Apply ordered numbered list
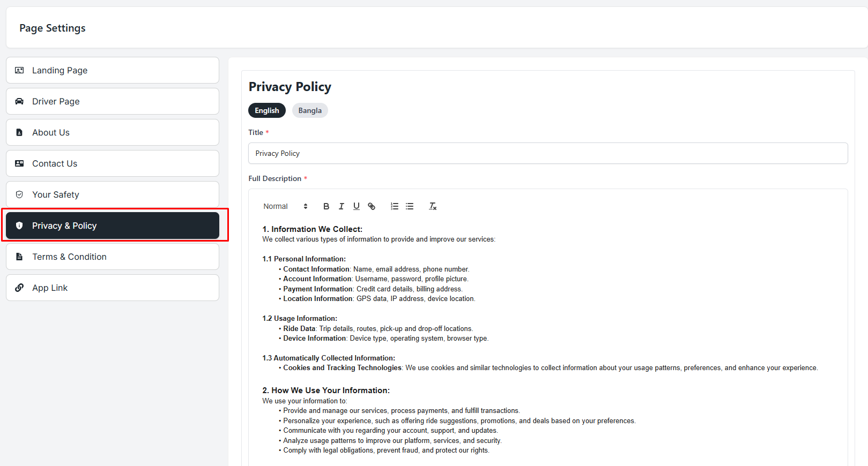The height and width of the screenshot is (466, 868). 395,206
